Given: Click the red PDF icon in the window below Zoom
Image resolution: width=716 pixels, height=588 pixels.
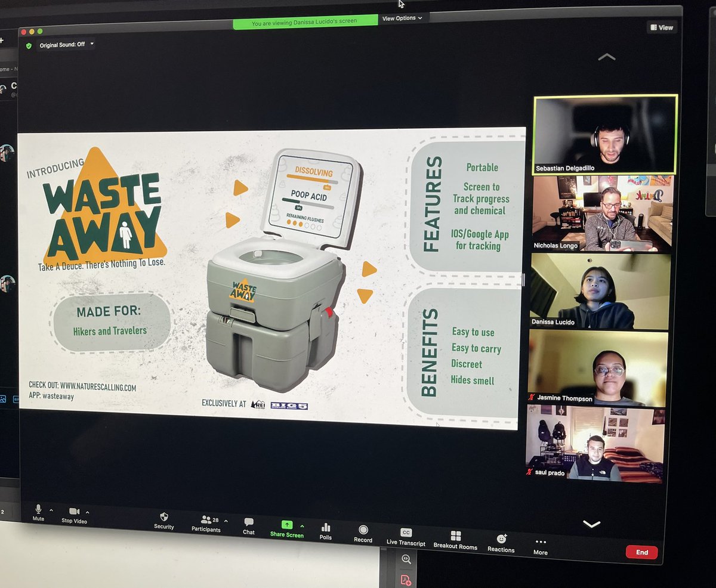Looking at the screenshot, I should pyautogui.click(x=406, y=580).
